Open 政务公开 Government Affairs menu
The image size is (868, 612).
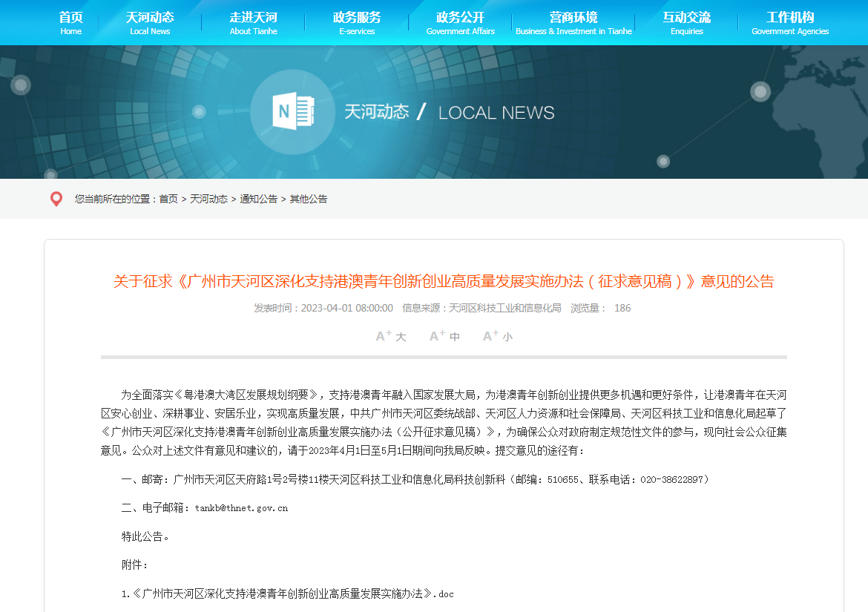(x=460, y=23)
